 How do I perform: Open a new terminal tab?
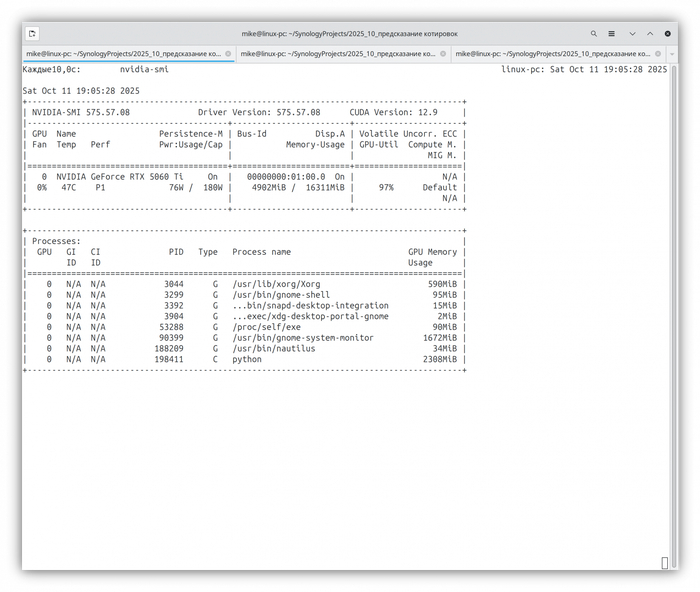coord(30,33)
